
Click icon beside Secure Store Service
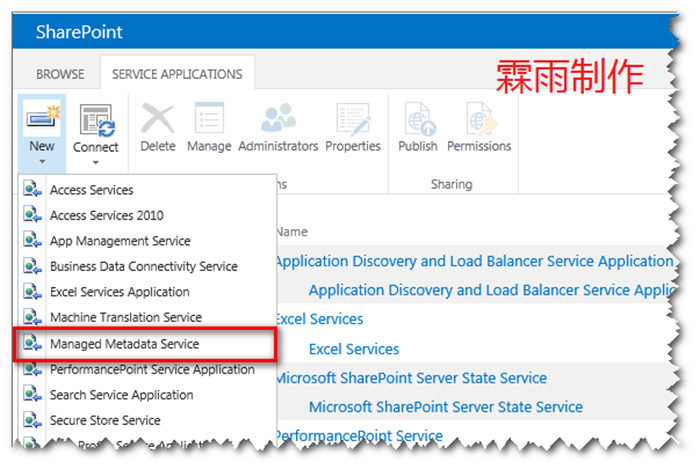coord(32,420)
